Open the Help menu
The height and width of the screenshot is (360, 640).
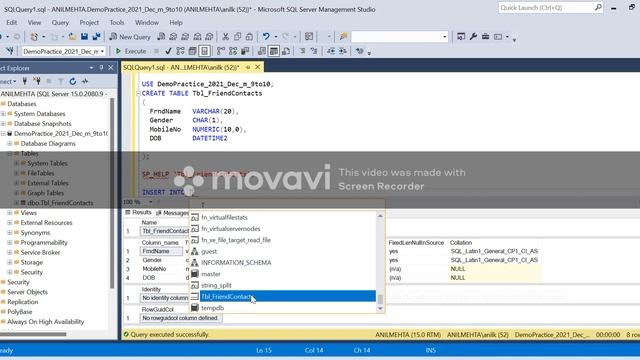pyautogui.click(x=176, y=22)
